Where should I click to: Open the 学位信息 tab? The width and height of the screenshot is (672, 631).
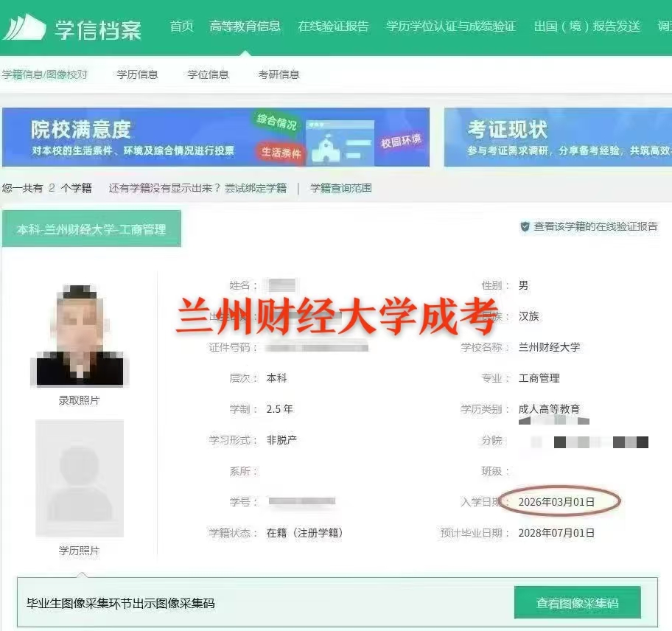click(208, 74)
